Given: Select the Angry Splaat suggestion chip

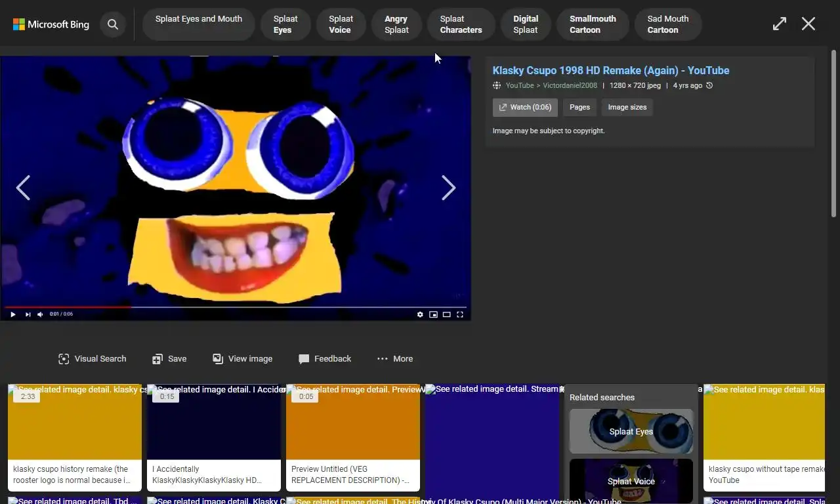Looking at the screenshot, I should click(396, 24).
